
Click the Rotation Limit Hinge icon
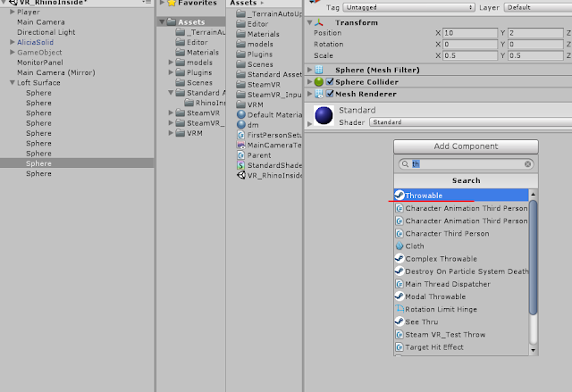tap(400, 309)
